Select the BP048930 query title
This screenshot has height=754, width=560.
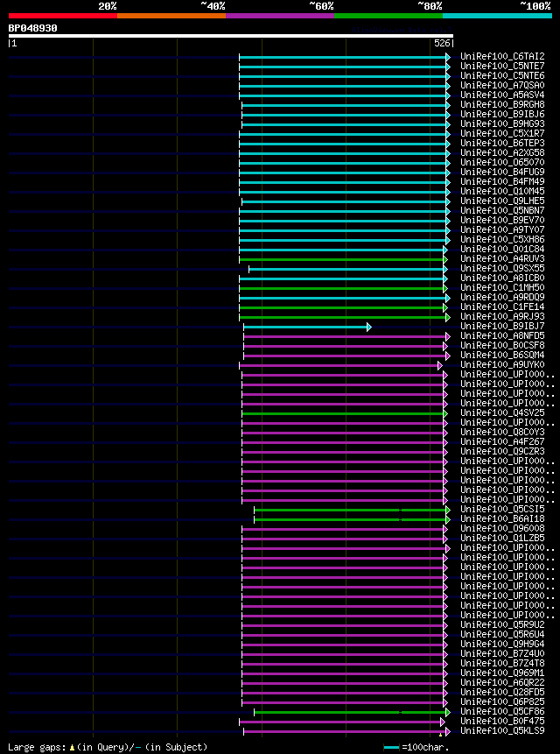pyautogui.click(x=32, y=28)
